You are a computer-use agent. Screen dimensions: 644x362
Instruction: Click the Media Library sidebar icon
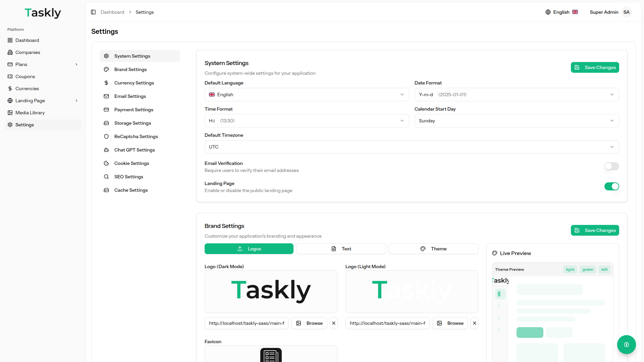tap(10, 113)
